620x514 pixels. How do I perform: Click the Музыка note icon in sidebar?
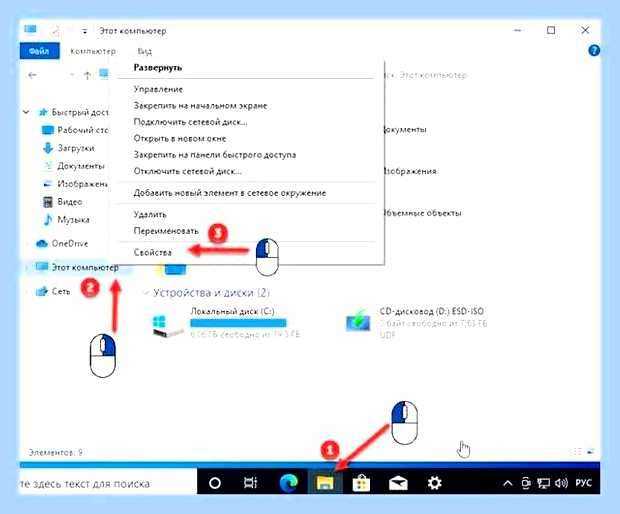point(48,219)
